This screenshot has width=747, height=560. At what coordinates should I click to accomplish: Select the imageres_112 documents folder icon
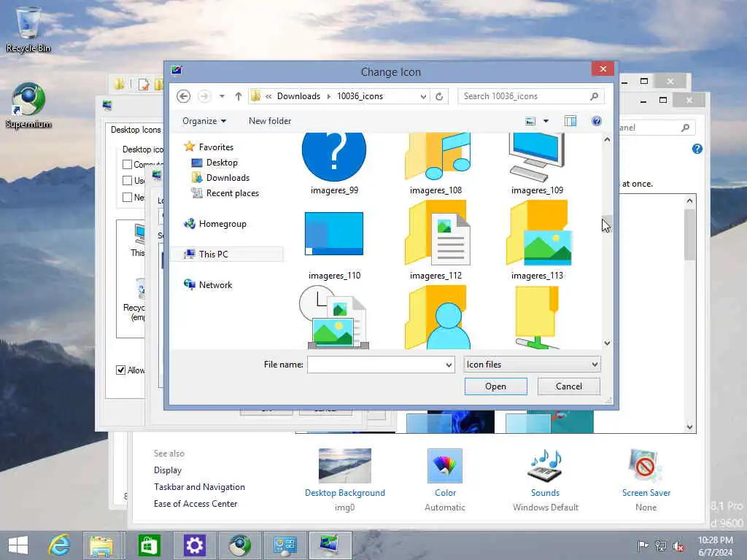tap(436, 241)
